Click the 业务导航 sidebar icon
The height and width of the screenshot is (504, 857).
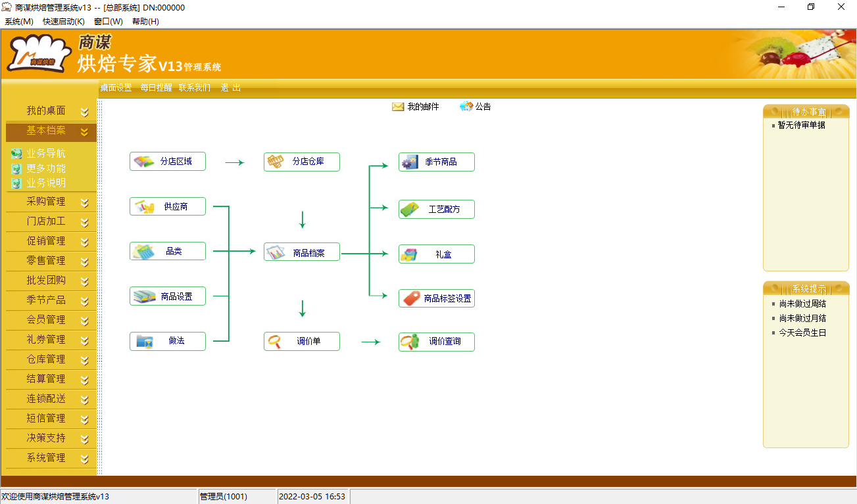click(x=16, y=154)
